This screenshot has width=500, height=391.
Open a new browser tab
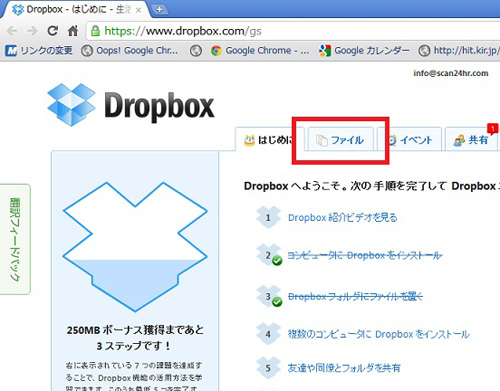pyautogui.click(x=159, y=10)
